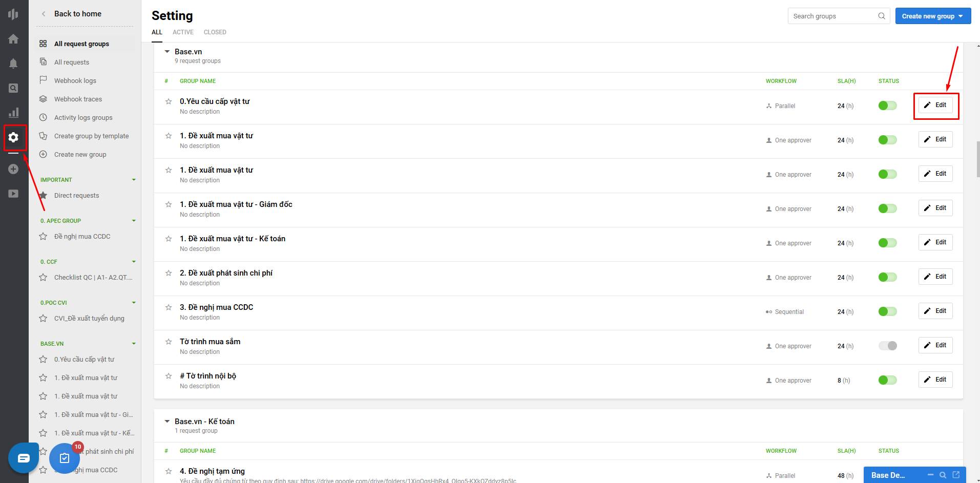The image size is (980, 483).
Task: Collapse 0.POC CVI sidebar section
Action: pos(134,303)
